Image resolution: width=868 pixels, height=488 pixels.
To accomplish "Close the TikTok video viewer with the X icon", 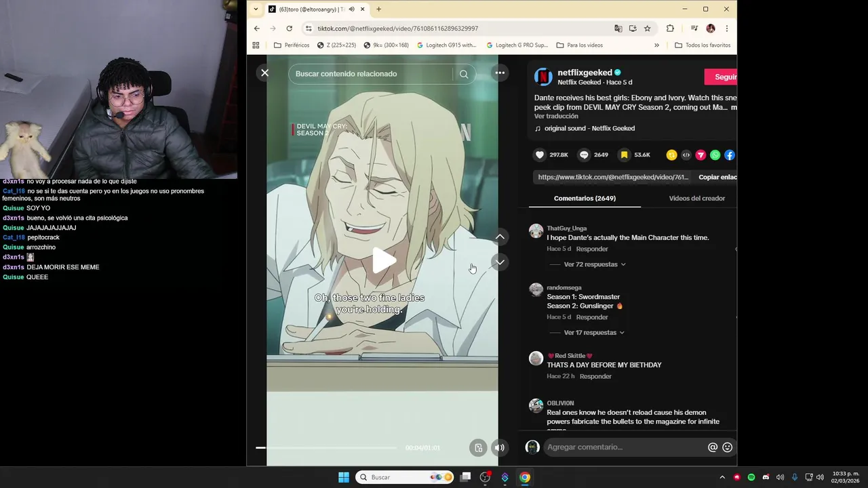I will (x=265, y=73).
